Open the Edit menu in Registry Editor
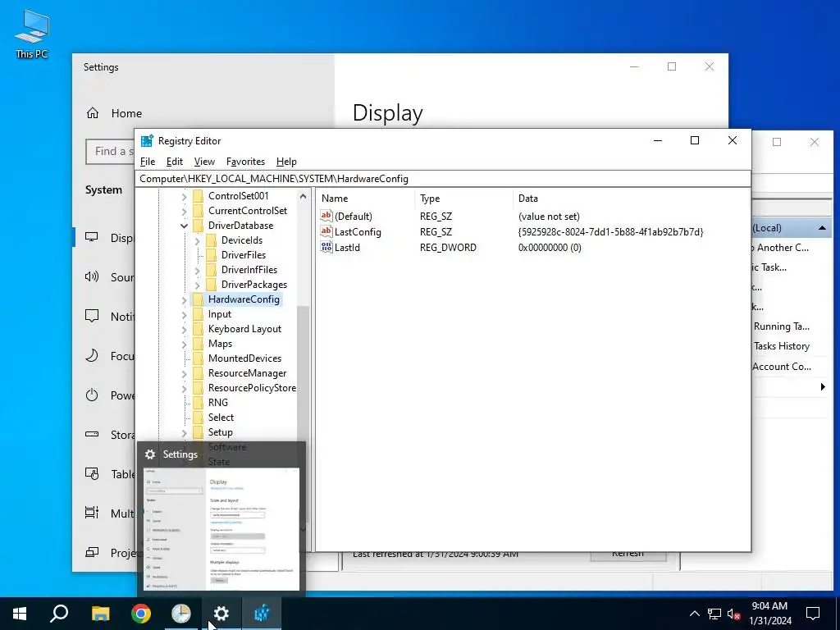The width and height of the screenshot is (840, 630). (x=175, y=162)
